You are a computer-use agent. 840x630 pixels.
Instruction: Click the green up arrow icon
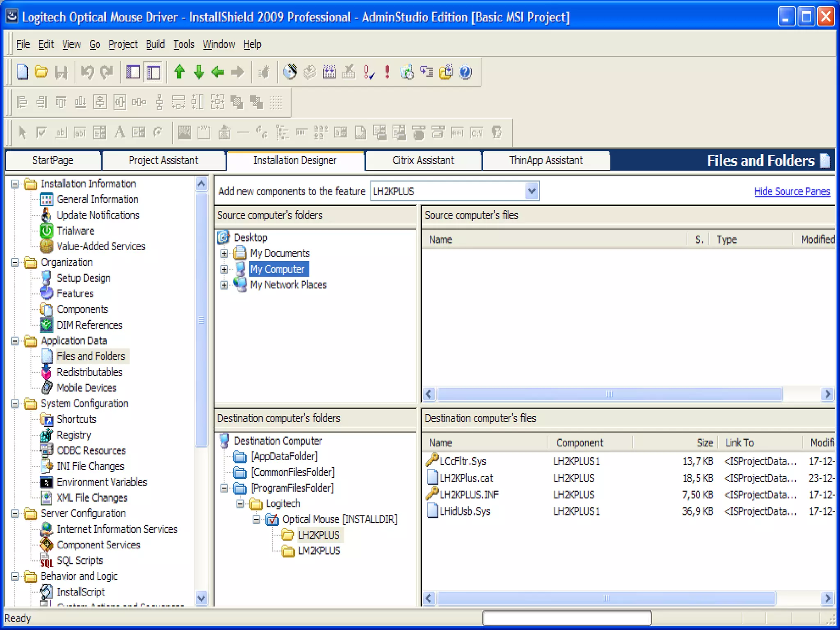[179, 72]
